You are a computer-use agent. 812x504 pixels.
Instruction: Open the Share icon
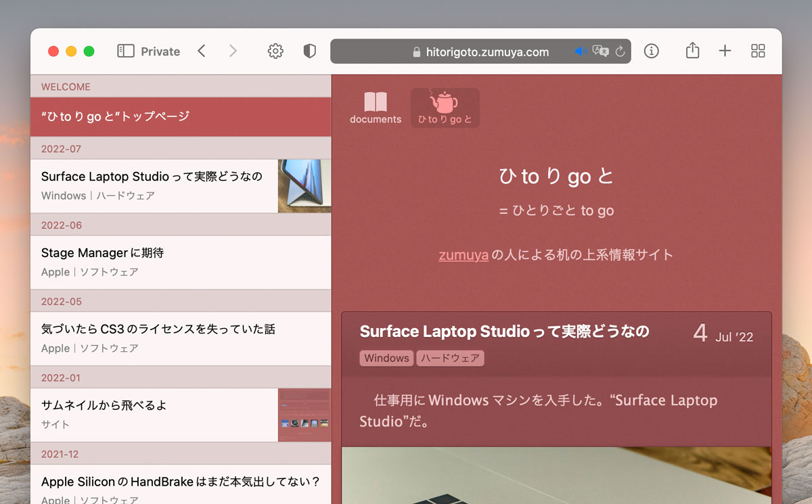point(692,50)
